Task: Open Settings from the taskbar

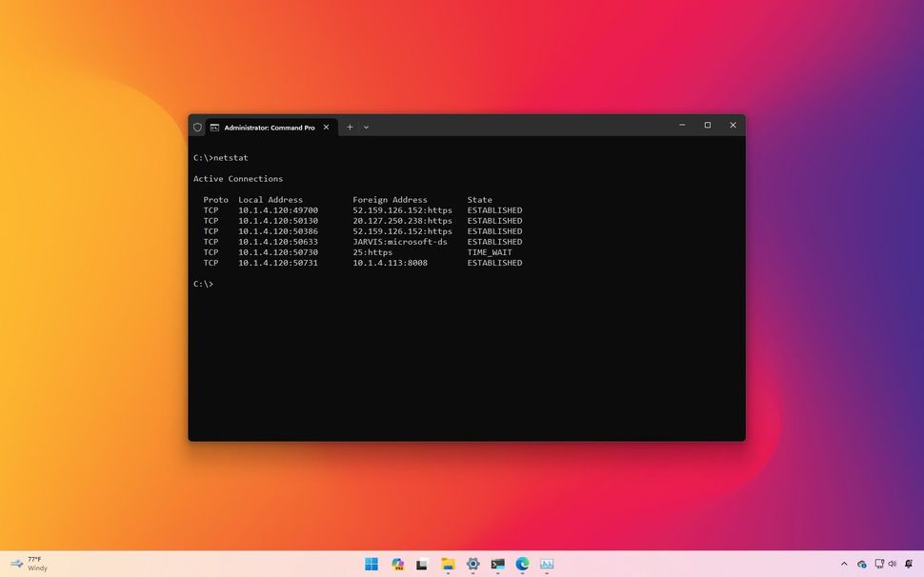Action: (472, 564)
